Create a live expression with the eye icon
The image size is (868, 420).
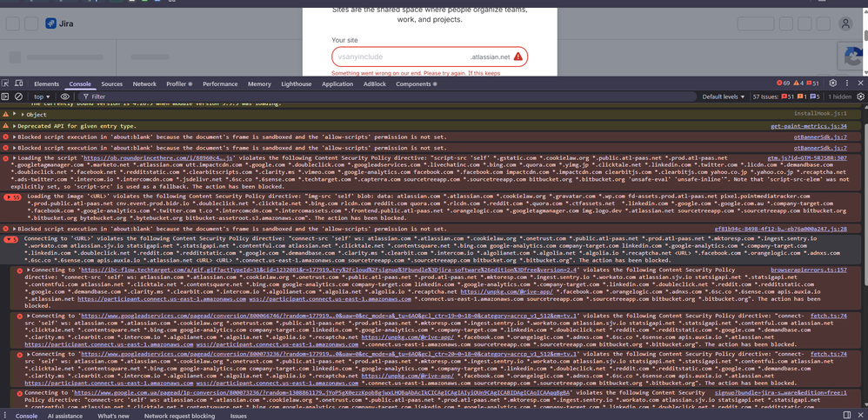tap(64, 97)
